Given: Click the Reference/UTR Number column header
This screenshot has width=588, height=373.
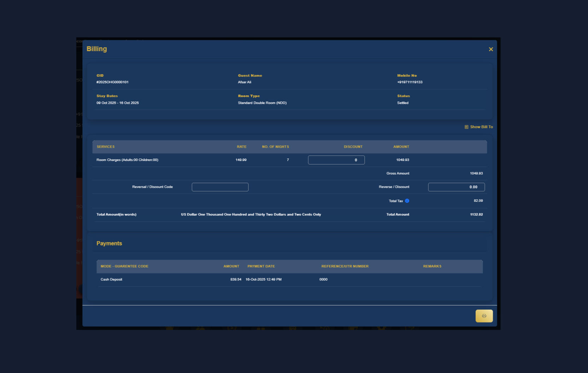Looking at the screenshot, I should point(345,266).
